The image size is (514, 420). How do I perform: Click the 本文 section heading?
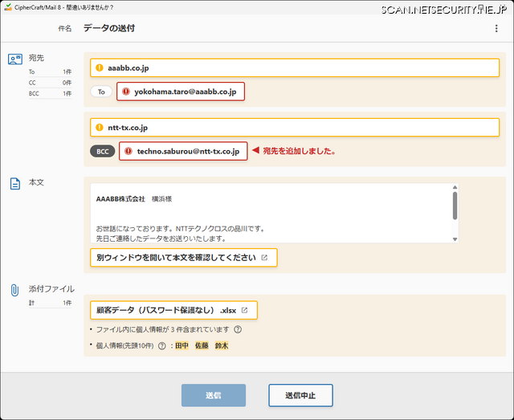tap(36, 182)
